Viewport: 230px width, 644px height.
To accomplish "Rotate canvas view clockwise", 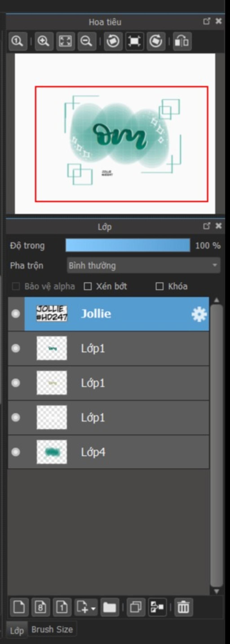I will [156, 41].
